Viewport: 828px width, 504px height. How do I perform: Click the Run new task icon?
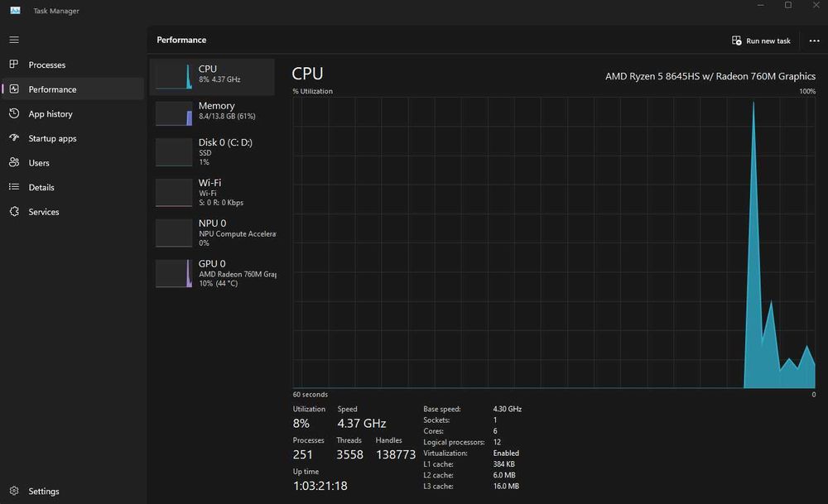click(737, 41)
